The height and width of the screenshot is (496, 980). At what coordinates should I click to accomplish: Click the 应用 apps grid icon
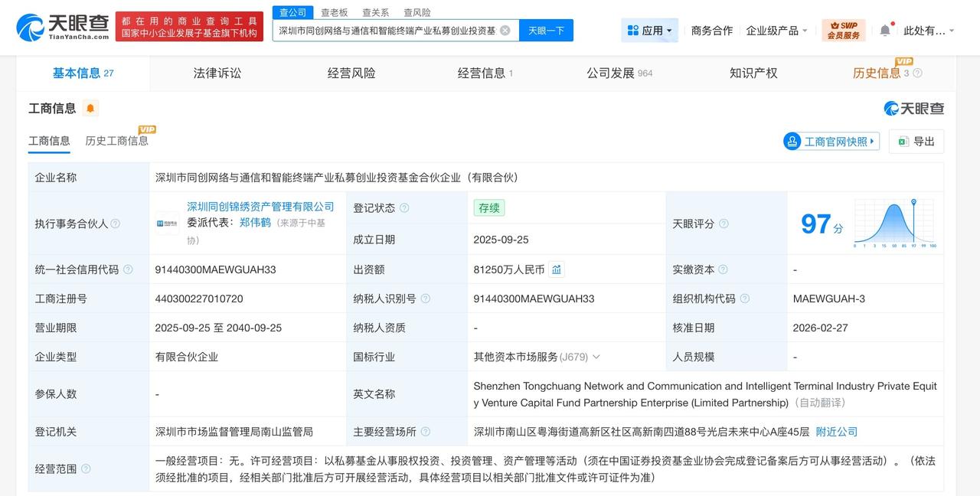(x=632, y=29)
